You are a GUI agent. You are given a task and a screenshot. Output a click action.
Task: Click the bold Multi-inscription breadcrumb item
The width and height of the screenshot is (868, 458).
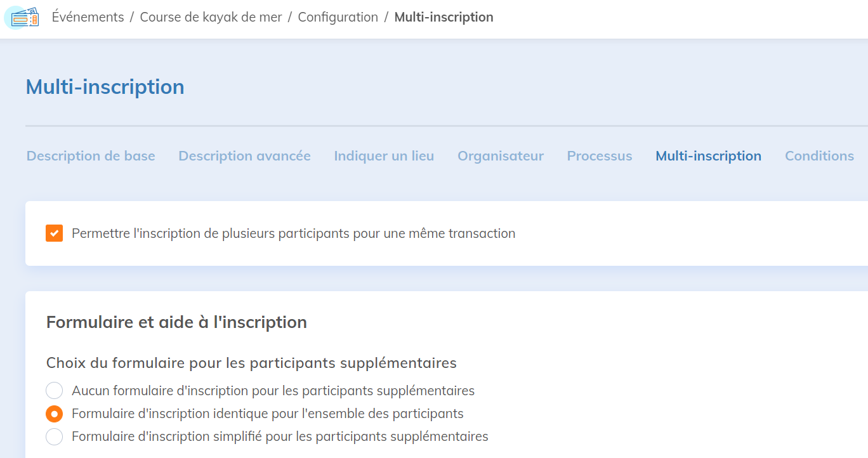click(x=444, y=17)
